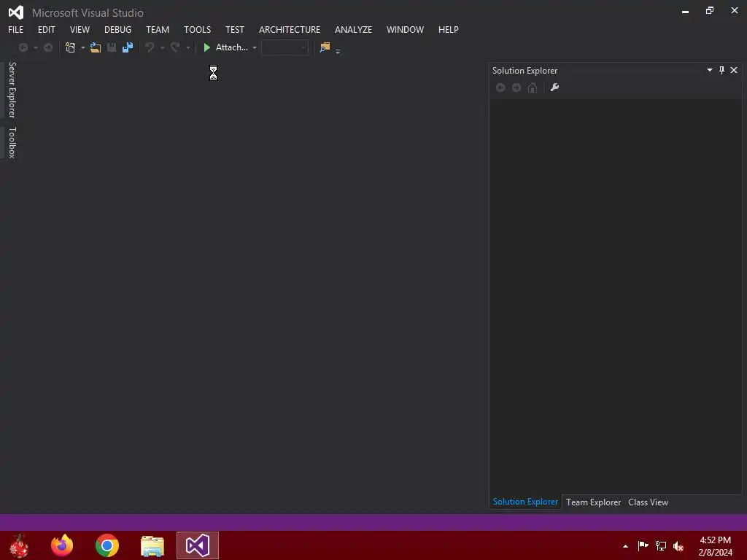This screenshot has height=560, width=747.
Task: Click the network status tray icon
Action: point(661,545)
